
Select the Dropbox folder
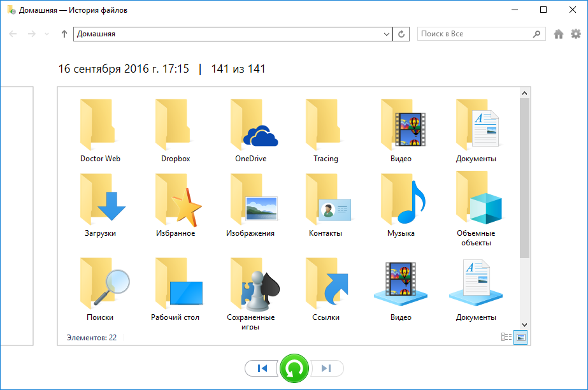coord(176,131)
